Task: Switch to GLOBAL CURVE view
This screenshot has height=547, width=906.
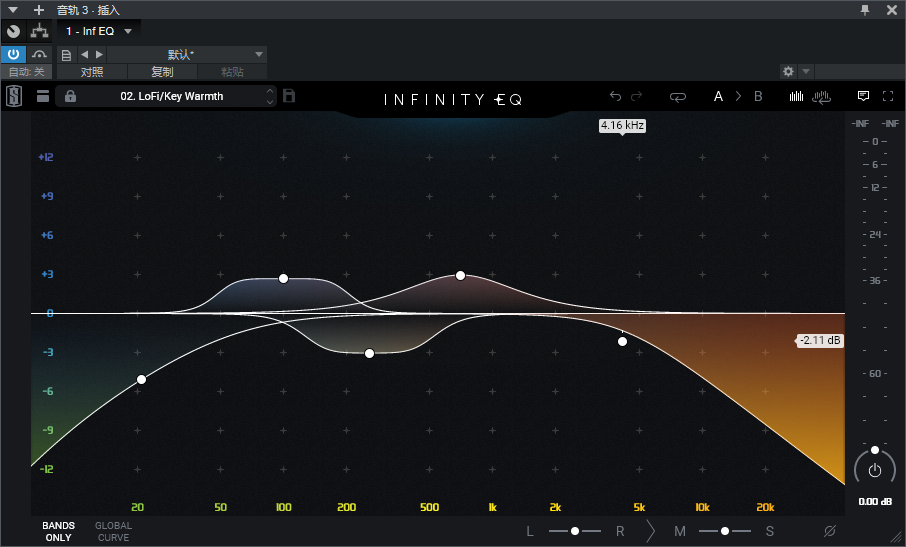Action: coord(113,531)
